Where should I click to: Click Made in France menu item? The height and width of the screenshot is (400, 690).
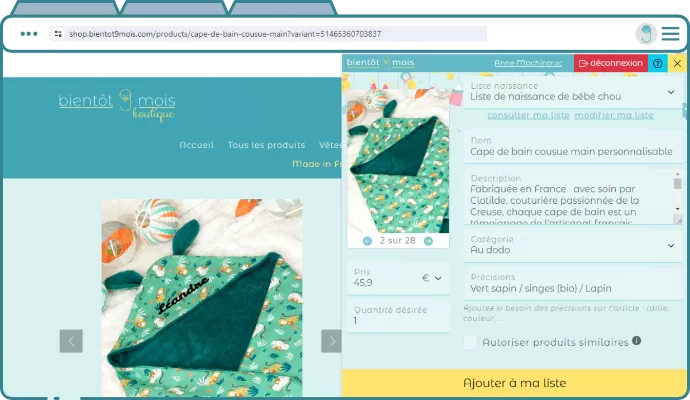pyautogui.click(x=316, y=164)
